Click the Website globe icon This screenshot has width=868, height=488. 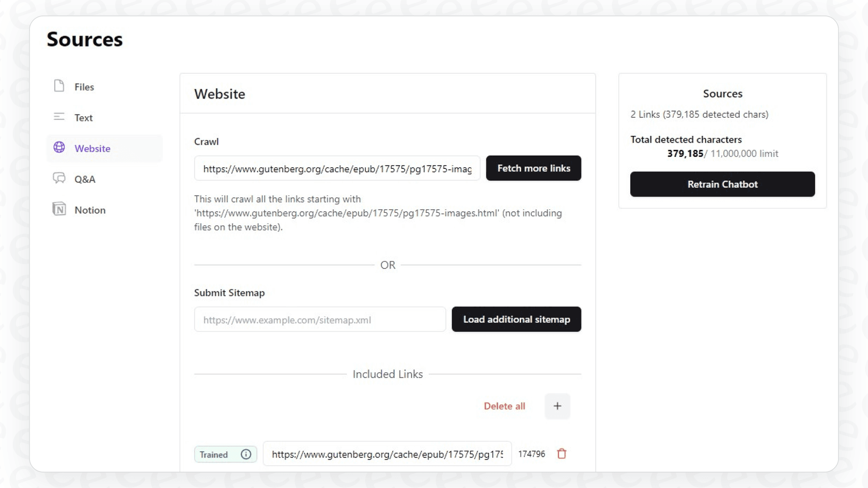pos(58,148)
